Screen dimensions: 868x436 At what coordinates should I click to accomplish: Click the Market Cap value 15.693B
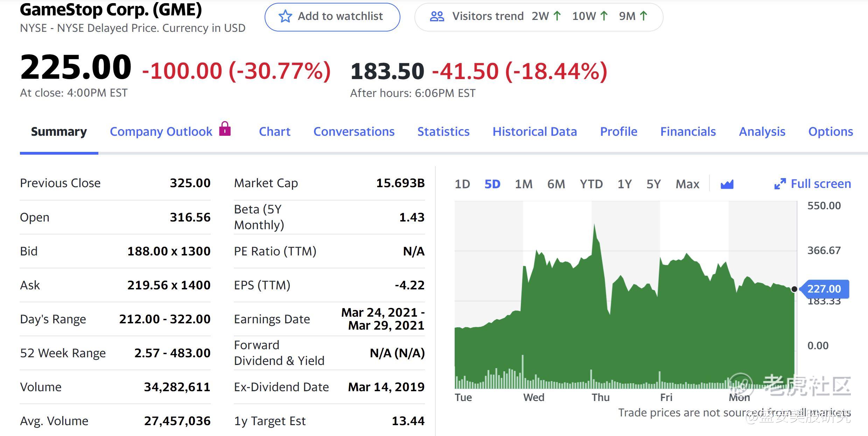[x=400, y=183]
